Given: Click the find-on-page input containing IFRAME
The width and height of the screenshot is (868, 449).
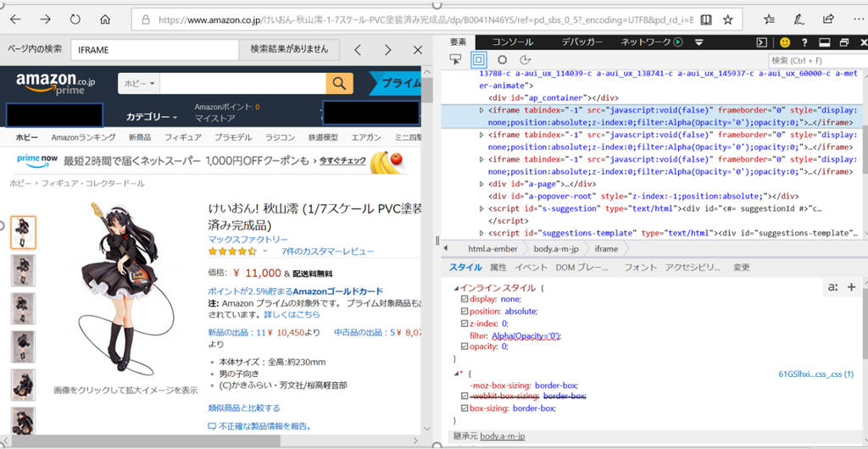Looking at the screenshot, I should (x=154, y=50).
